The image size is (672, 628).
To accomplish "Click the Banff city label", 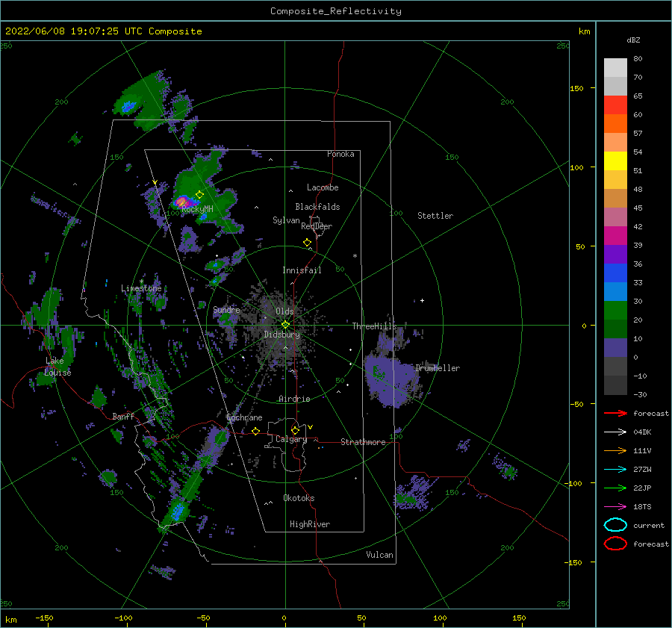I will tap(123, 416).
